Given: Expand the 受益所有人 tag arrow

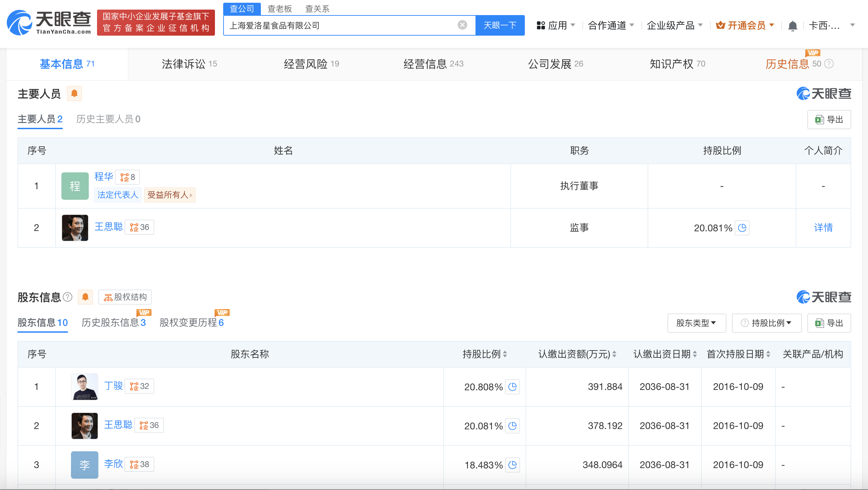Looking at the screenshot, I should [191, 195].
